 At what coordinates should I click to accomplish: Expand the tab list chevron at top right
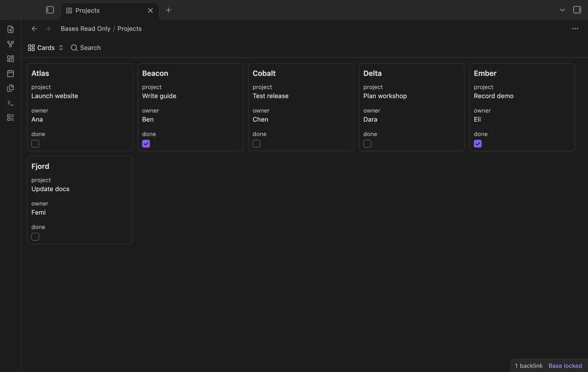563,10
